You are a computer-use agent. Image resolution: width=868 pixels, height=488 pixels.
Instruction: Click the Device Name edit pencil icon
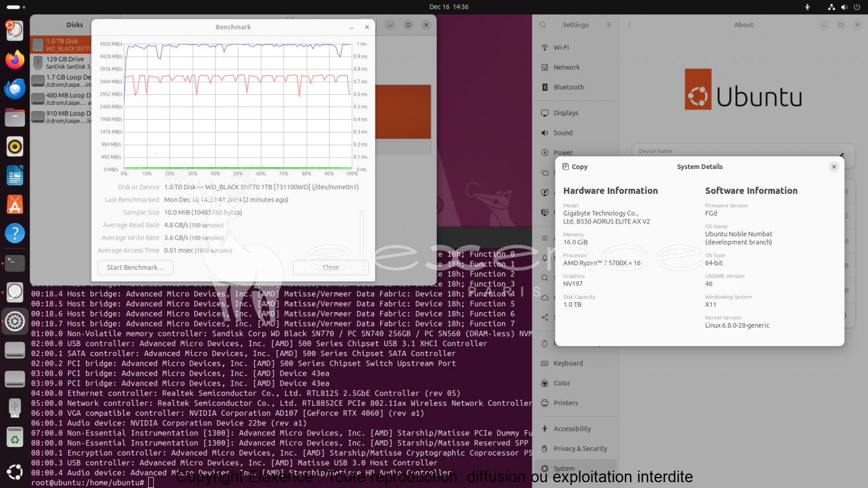point(842,155)
